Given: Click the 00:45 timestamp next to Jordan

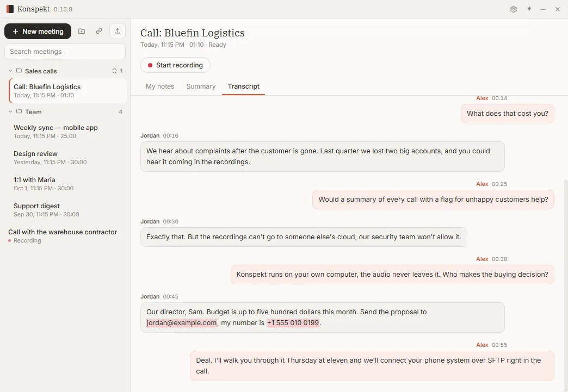Looking at the screenshot, I should pyautogui.click(x=171, y=296).
